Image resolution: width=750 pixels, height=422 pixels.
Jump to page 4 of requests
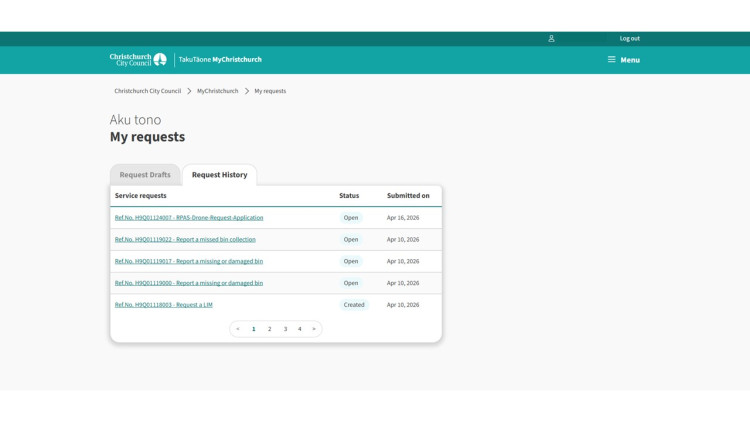[x=299, y=329]
